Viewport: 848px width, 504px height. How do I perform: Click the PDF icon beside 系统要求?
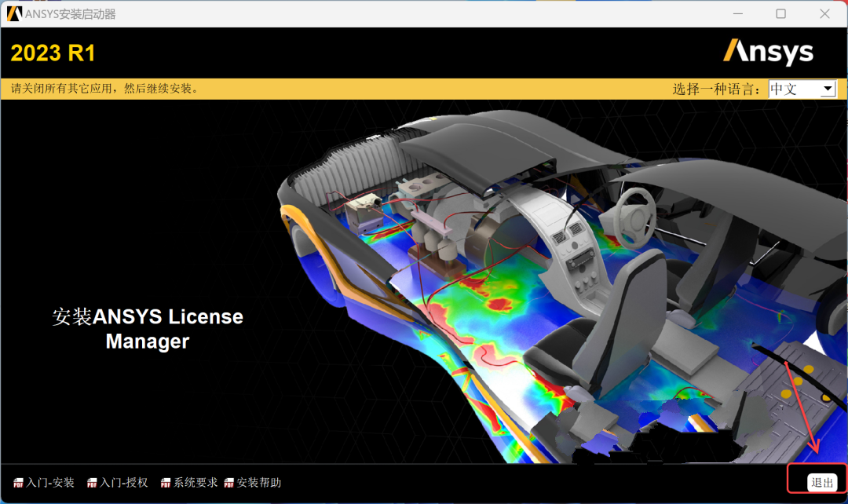click(166, 483)
